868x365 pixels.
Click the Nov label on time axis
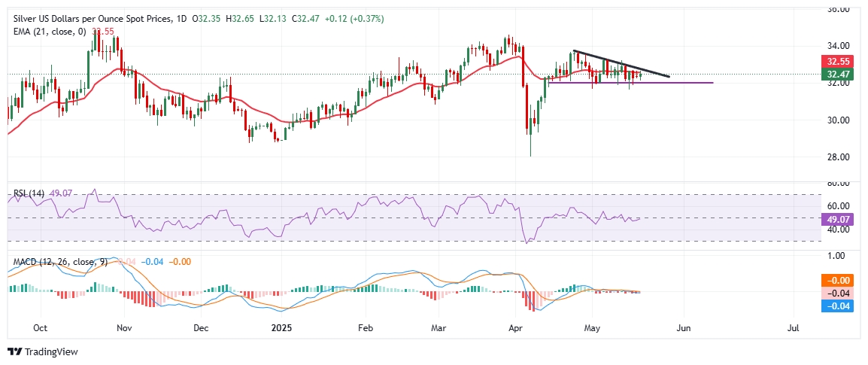[x=125, y=329]
